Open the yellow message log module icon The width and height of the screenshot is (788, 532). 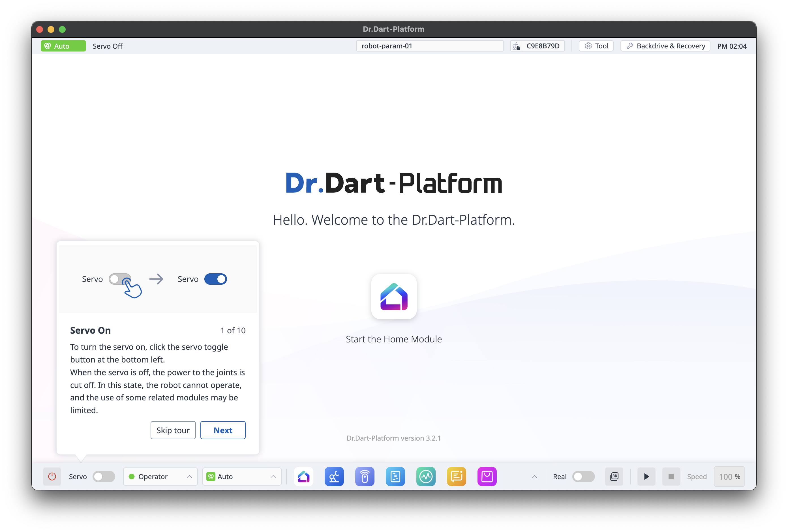tap(456, 476)
